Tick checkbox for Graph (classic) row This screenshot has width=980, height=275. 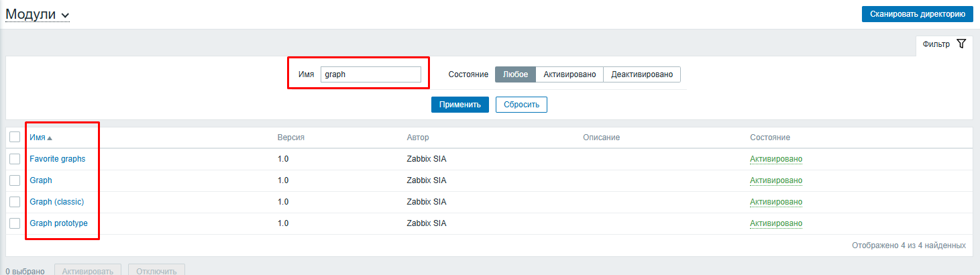click(15, 202)
